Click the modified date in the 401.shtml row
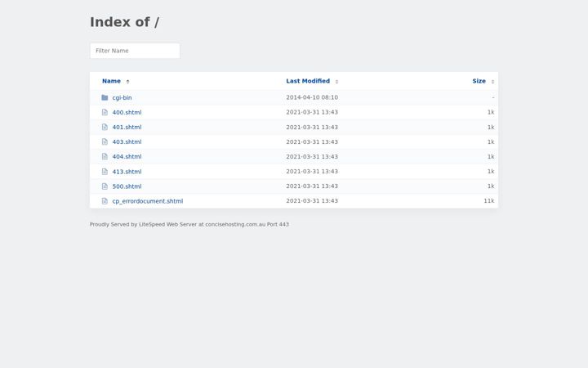Viewport: 588px width, 368px height. pyautogui.click(x=312, y=127)
